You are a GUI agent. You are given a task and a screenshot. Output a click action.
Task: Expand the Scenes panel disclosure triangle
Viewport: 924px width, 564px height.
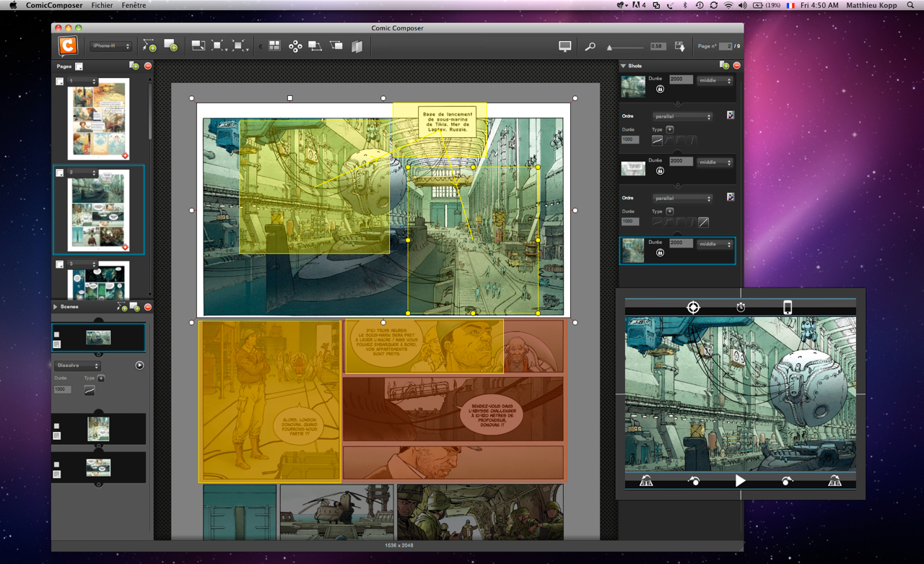coord(56,307)
